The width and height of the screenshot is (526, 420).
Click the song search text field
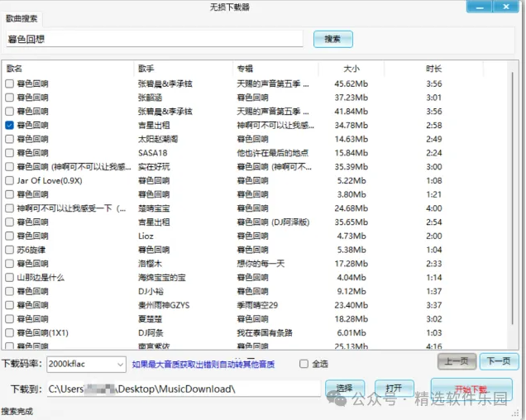pyautogui.click(x=154, y=39)
